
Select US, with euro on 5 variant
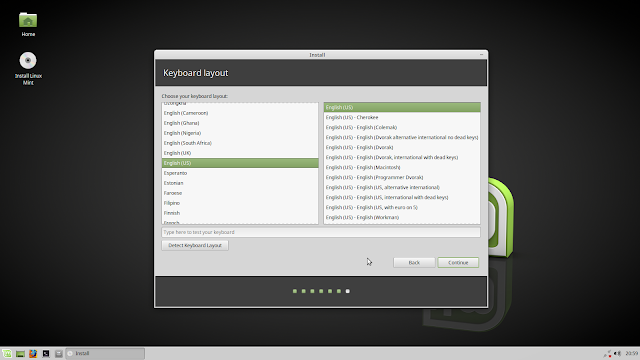click(x=402, y=207)
